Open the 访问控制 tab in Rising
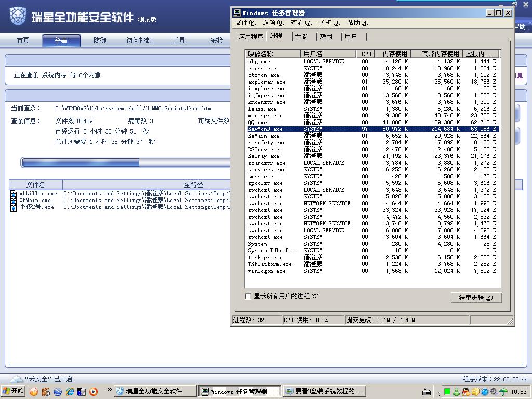Screen dimensions: 532x399 139,41
